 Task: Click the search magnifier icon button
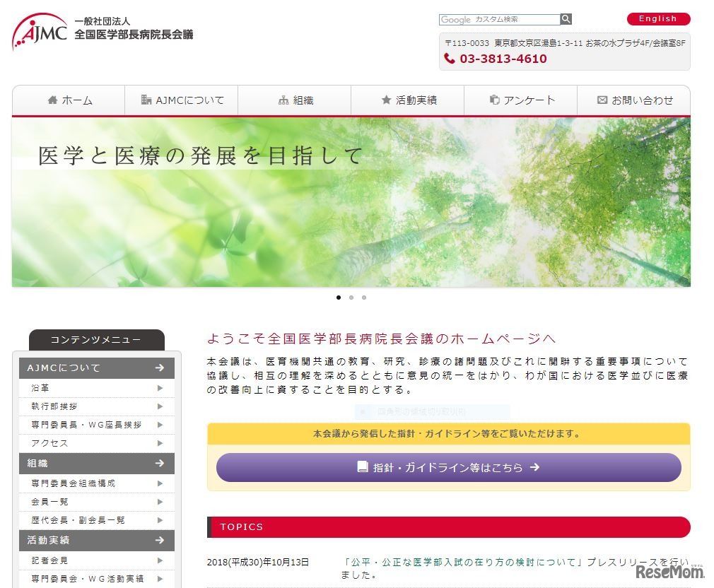566,19
